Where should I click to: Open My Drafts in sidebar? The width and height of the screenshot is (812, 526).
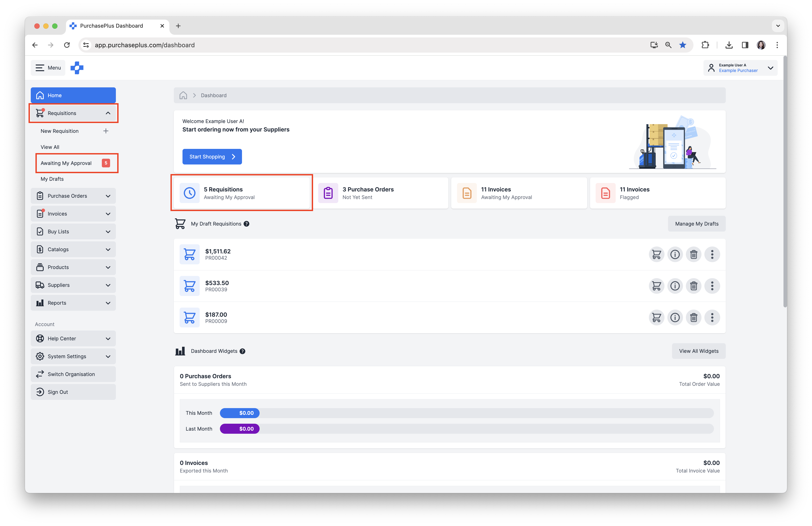tap(52, 179)
